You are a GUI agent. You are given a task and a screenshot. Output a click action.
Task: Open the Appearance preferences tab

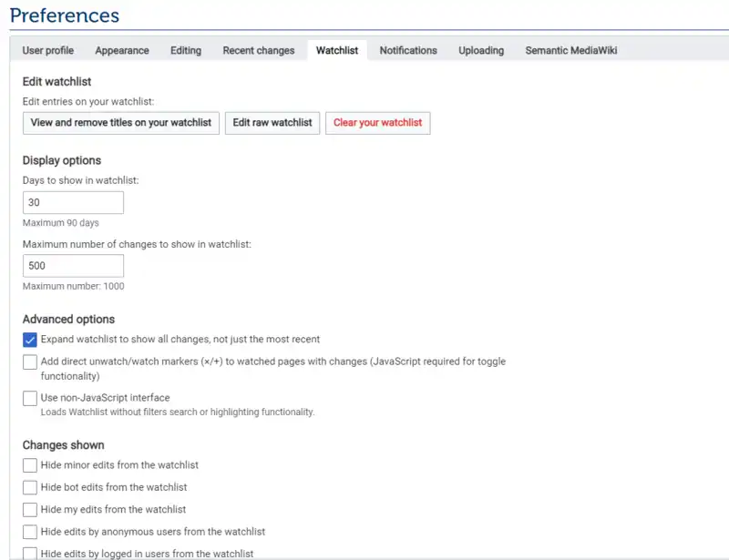click(x=121, y=50)
